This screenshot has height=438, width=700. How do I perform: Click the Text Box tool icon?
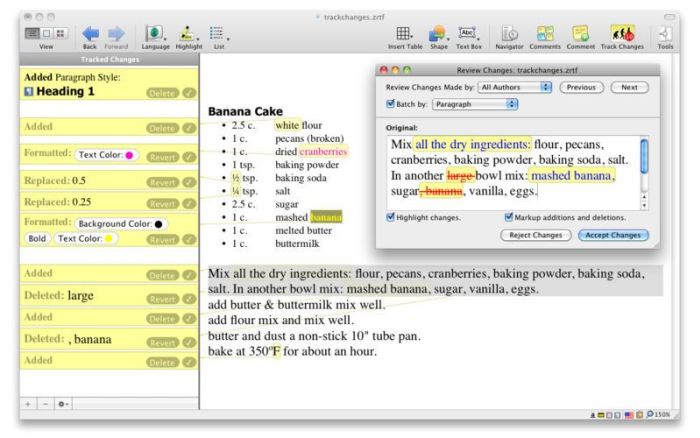[x=466, y=33]
